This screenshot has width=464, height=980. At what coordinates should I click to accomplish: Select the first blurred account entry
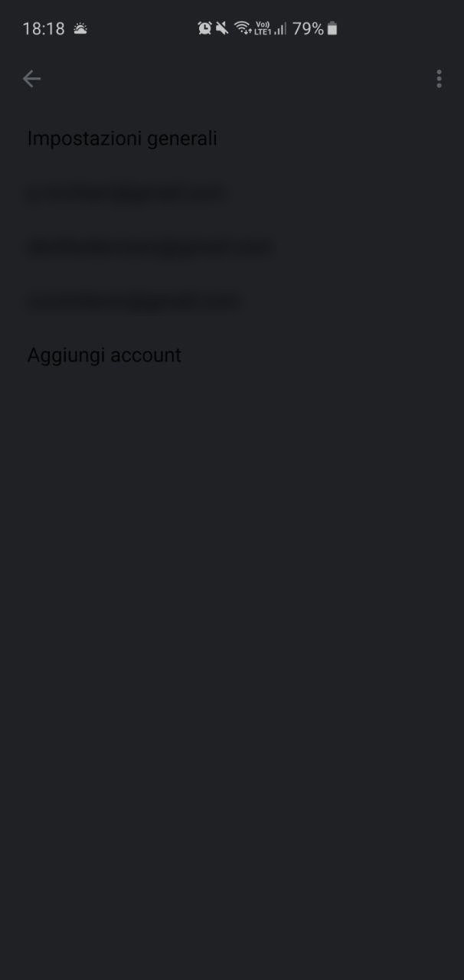(232, 194)
